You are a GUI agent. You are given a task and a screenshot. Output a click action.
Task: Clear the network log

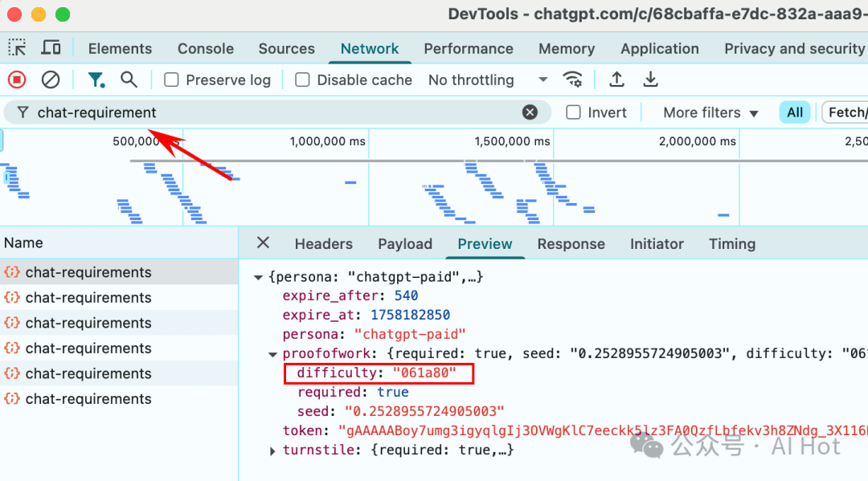[x=51, y=79]
